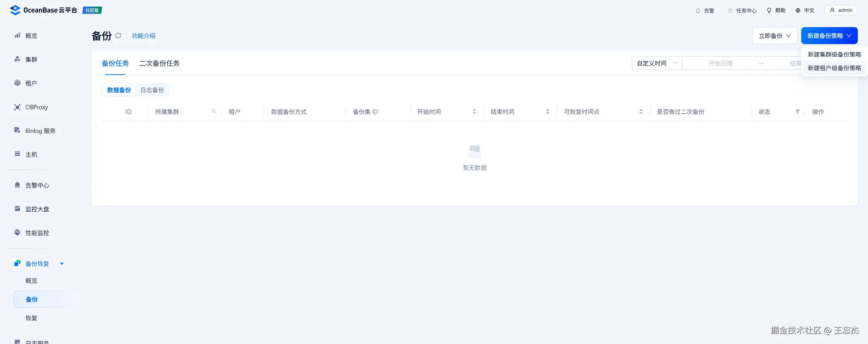The width and height of the screenshot is (868, 344).
Task: Switch to the 二次备份任务 tab
Action: pos(159,63)
